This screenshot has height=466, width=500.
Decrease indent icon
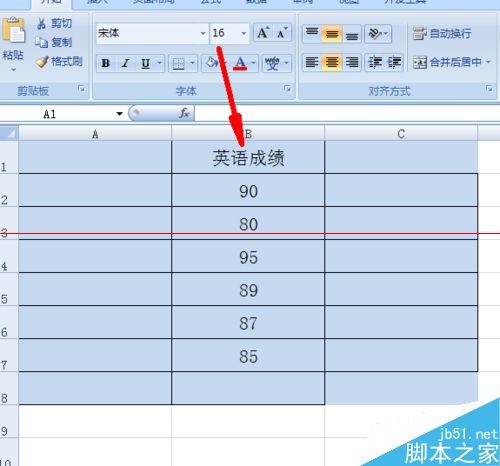coord(375,62)
